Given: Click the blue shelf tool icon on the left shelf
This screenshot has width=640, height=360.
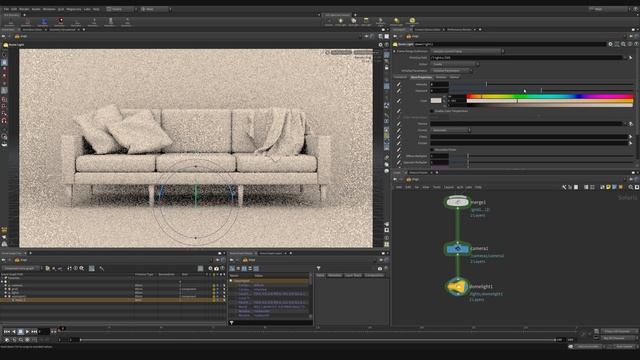Looking at the screenshot, I should 44,22.
